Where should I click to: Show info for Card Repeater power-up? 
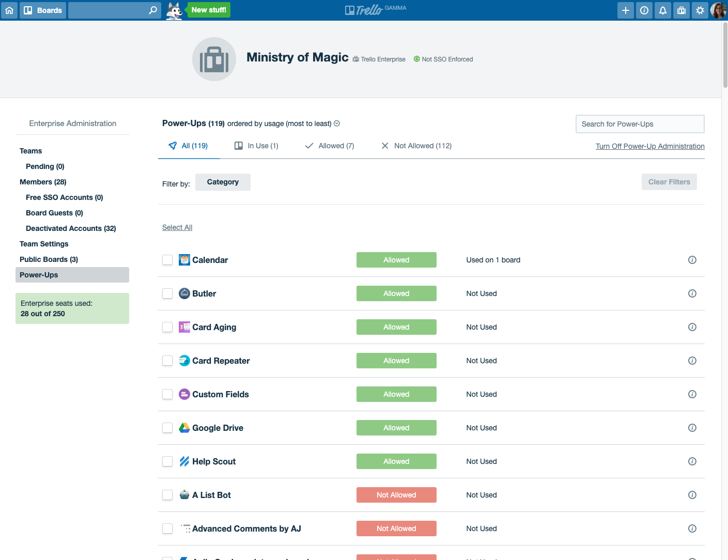pyautogui.click(x=692, y=361)
